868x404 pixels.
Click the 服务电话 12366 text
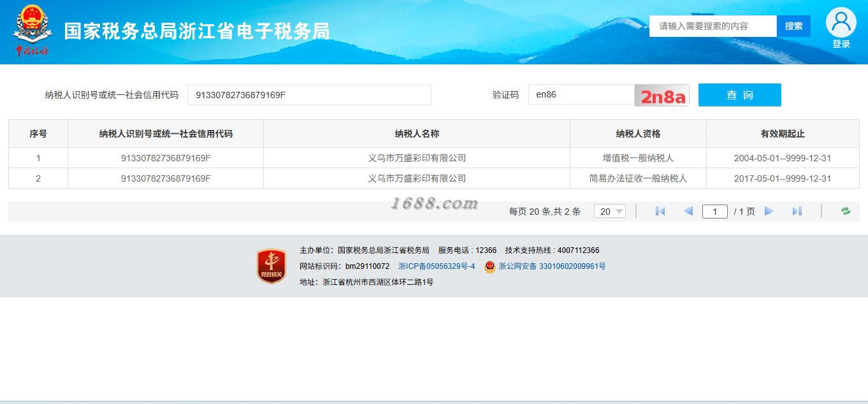467,250
